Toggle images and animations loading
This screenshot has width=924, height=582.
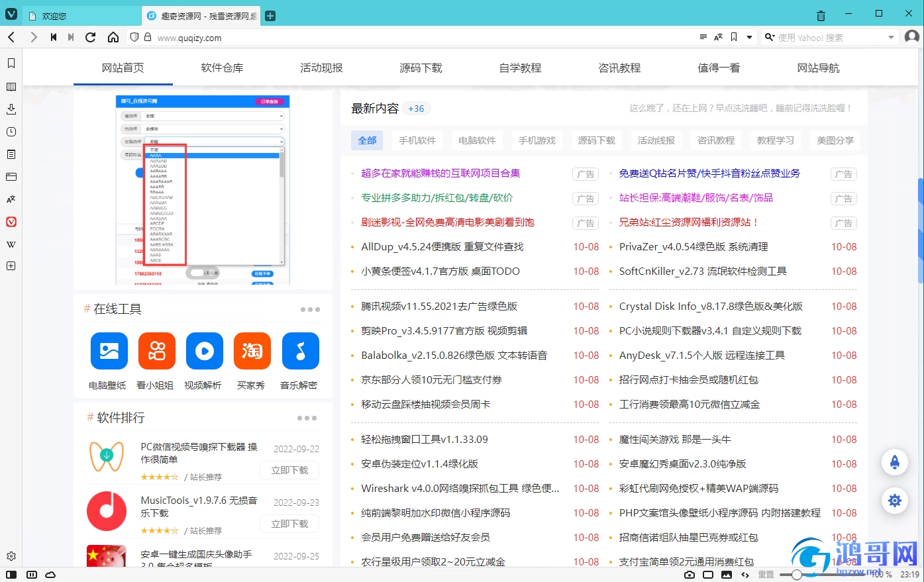[727, 575]
